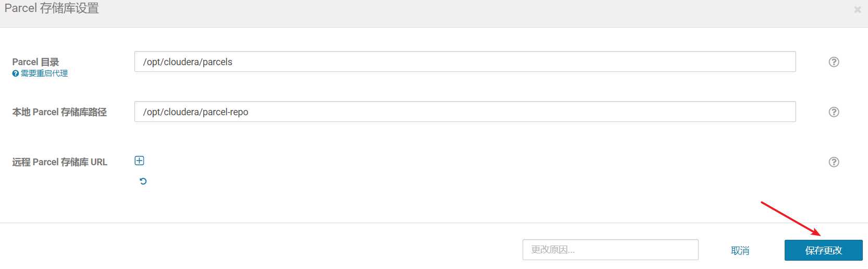Close the Parcel 存储库设置 dialog
868x269 pixels.
(857, 9)
